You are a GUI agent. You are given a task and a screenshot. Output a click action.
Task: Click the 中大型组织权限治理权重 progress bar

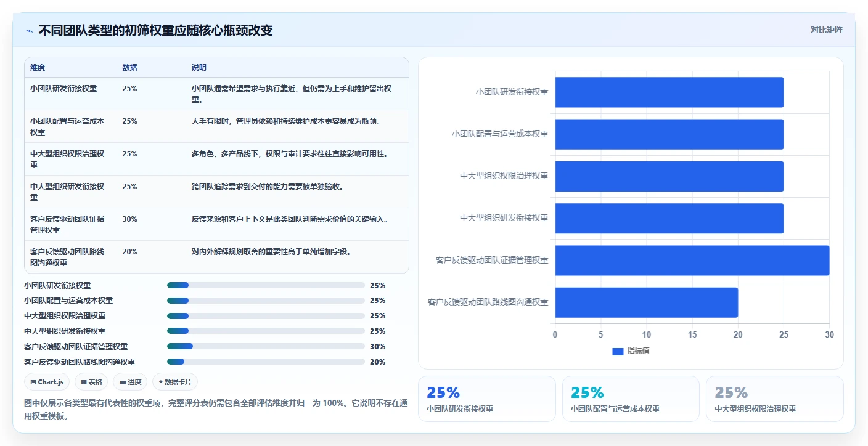click(266, 316)
